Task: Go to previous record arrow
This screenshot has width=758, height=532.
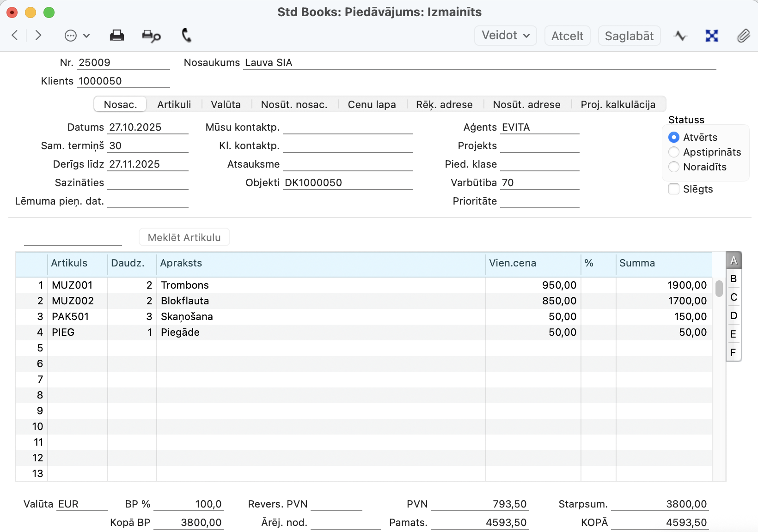Action: coord(15,36)
